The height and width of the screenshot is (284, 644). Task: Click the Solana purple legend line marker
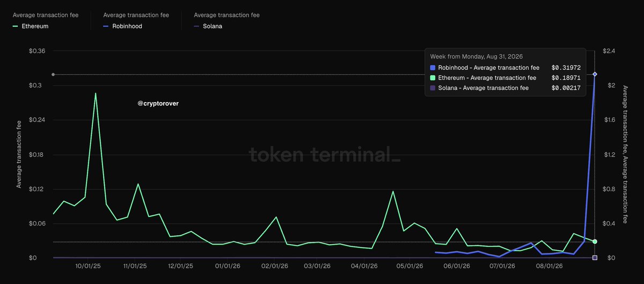tap(196, 26)
